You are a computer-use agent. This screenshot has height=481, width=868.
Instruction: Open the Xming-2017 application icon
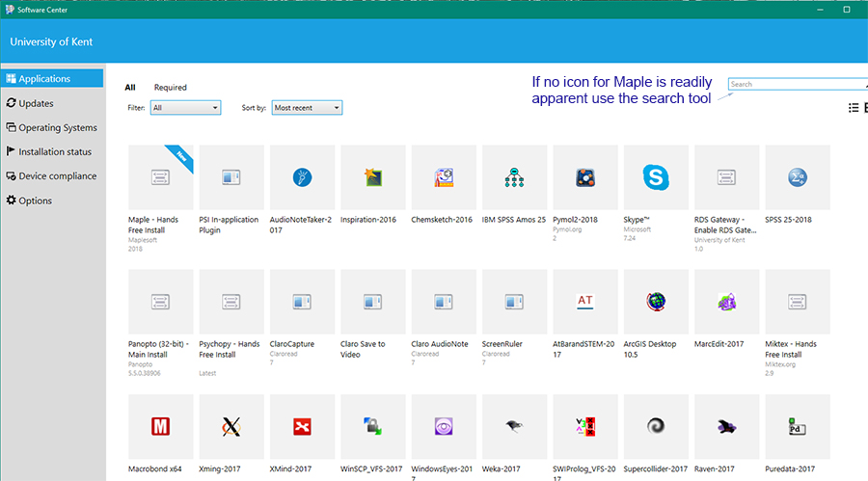pyautogui.click(x=231, y=426)
